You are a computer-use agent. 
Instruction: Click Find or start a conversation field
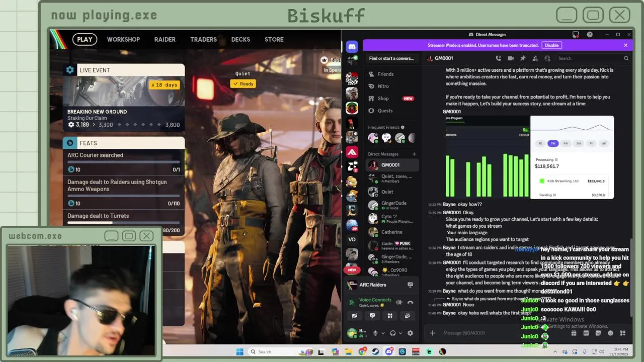[x=392, y=58]
